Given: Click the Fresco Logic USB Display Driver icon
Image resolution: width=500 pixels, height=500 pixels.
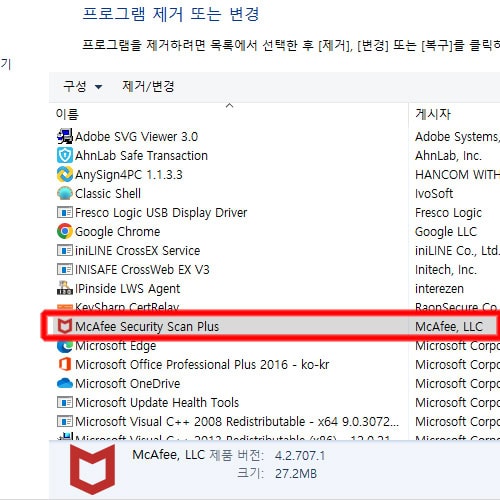Looking at the screenshot, I should pyautogui.click(x=65, y=212).
